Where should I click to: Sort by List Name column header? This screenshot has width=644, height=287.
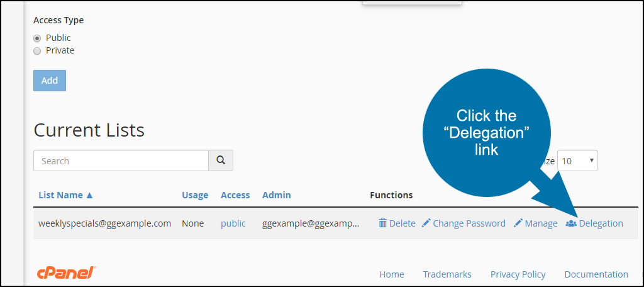pyautogui.click(x=65, y=195)
